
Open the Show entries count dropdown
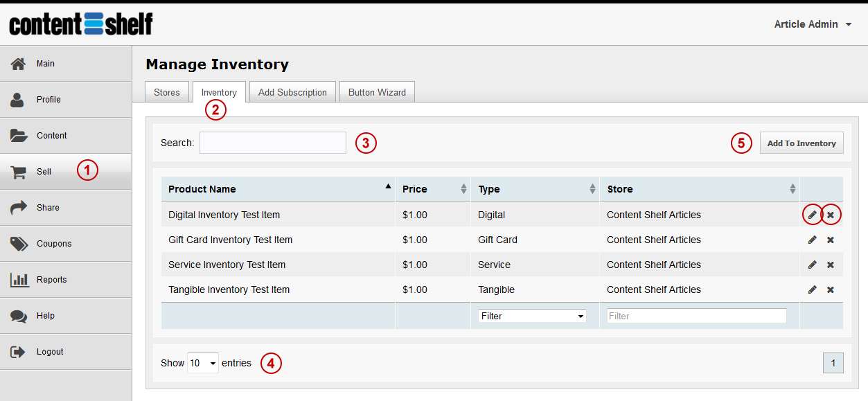pyautogui.click(x=203, y=363)
